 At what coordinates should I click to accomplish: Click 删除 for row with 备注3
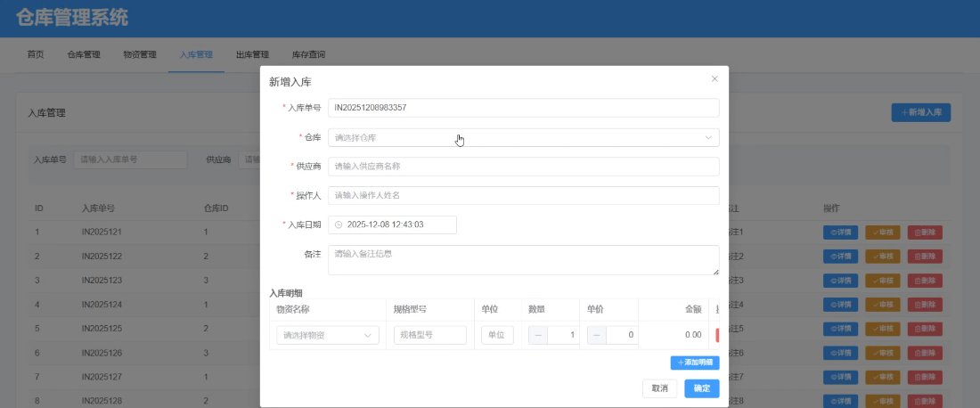pos(925,281)
